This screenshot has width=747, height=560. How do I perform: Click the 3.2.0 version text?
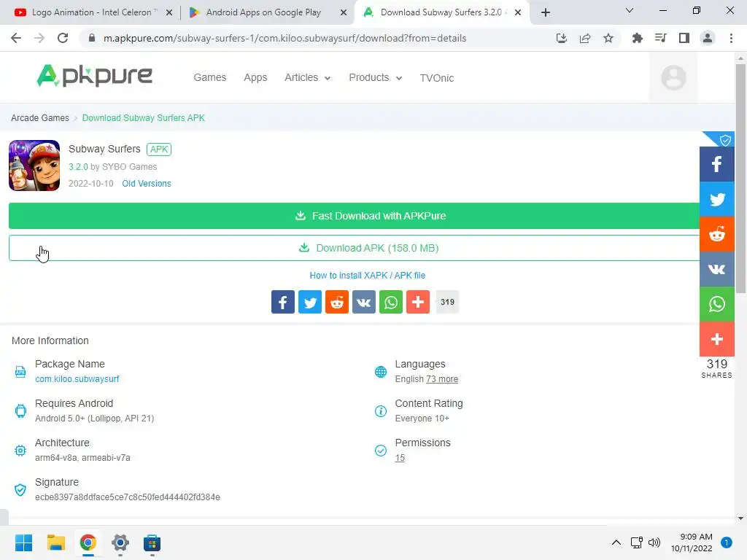[78, 167]
